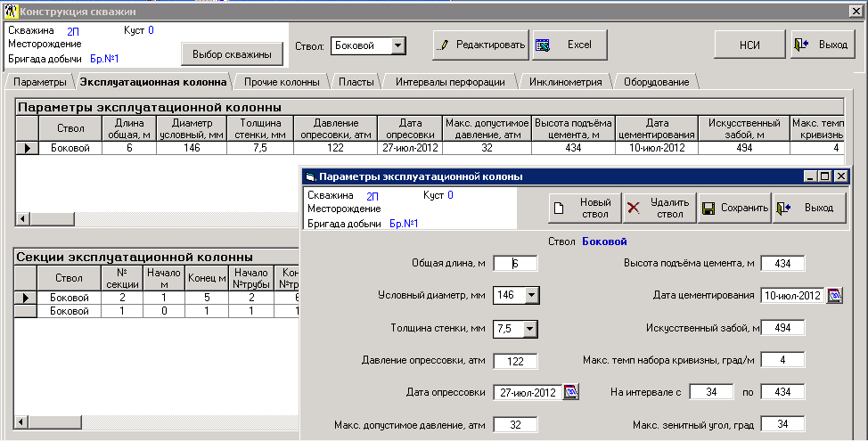
Task: Click the Общая длина input field
Action: coord(515,264)
